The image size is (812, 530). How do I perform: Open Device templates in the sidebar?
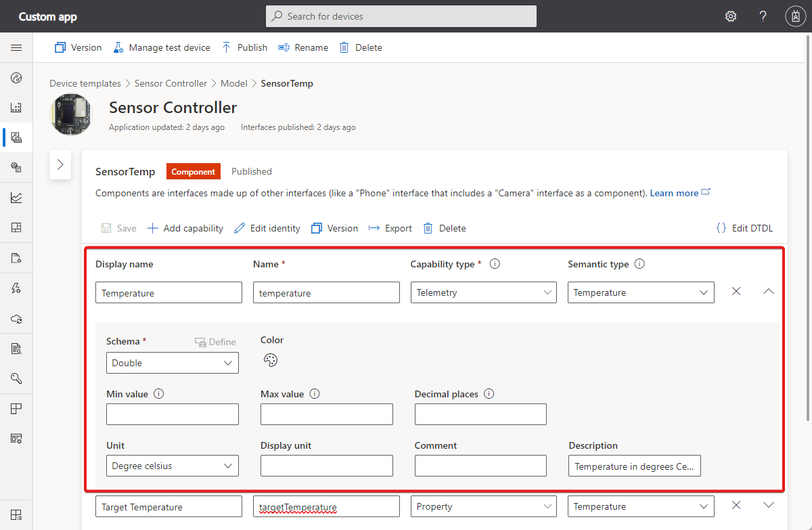coord(16,137)
